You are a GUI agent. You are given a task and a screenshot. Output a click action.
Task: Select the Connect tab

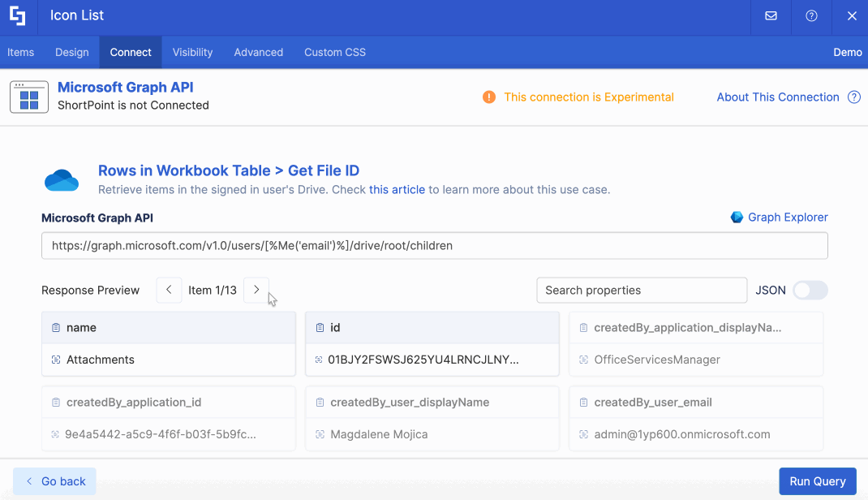coord(131,52)
